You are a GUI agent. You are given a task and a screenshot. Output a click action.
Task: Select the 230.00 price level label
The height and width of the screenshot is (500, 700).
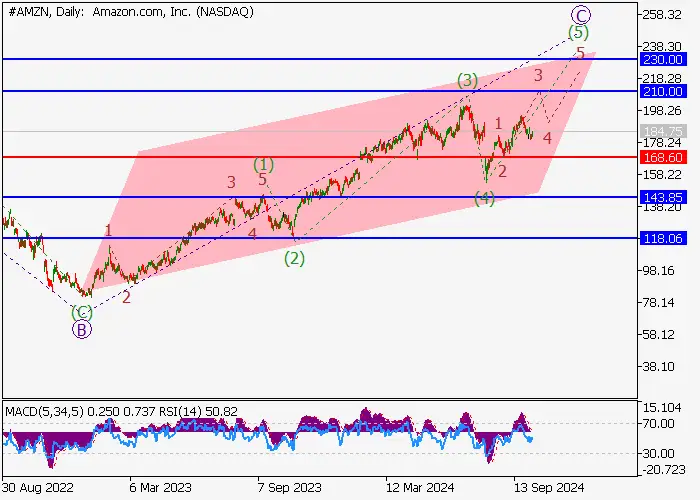(662, 59)
